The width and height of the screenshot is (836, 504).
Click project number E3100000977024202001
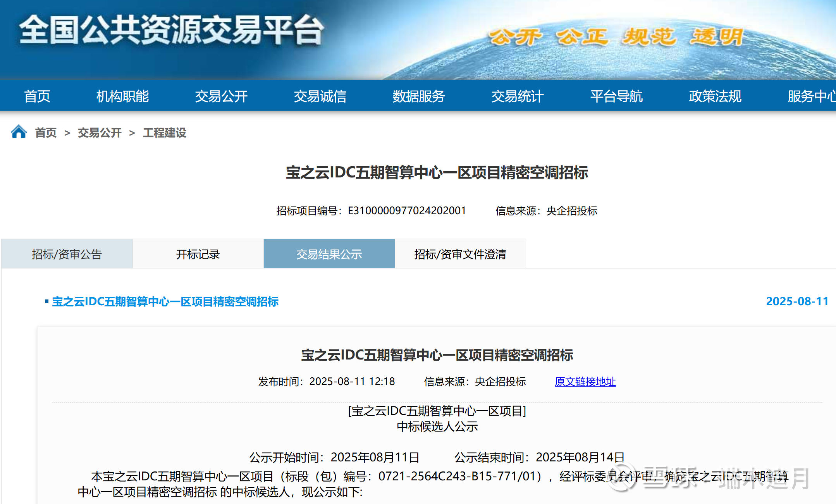click(x=407, y=211)
